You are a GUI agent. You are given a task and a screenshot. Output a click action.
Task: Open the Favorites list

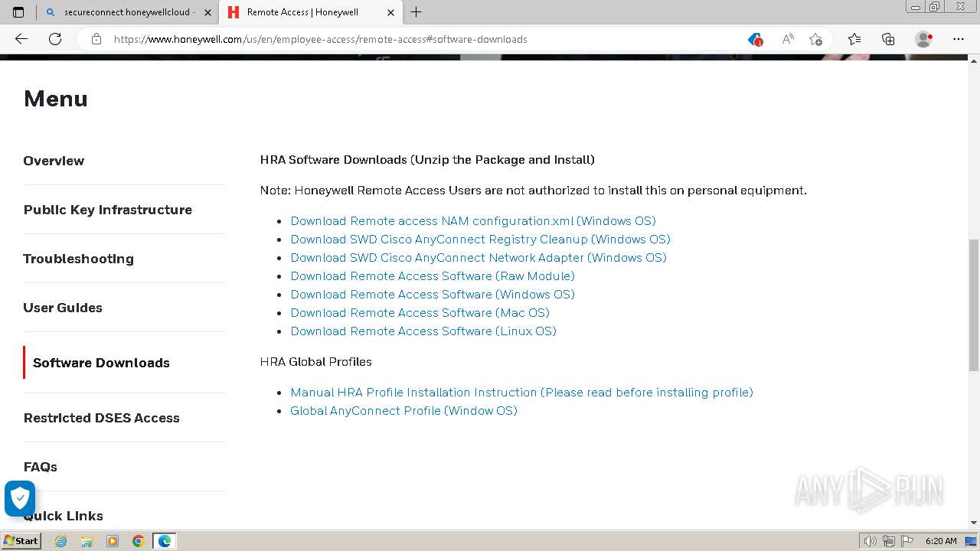(x=854, y=39)
